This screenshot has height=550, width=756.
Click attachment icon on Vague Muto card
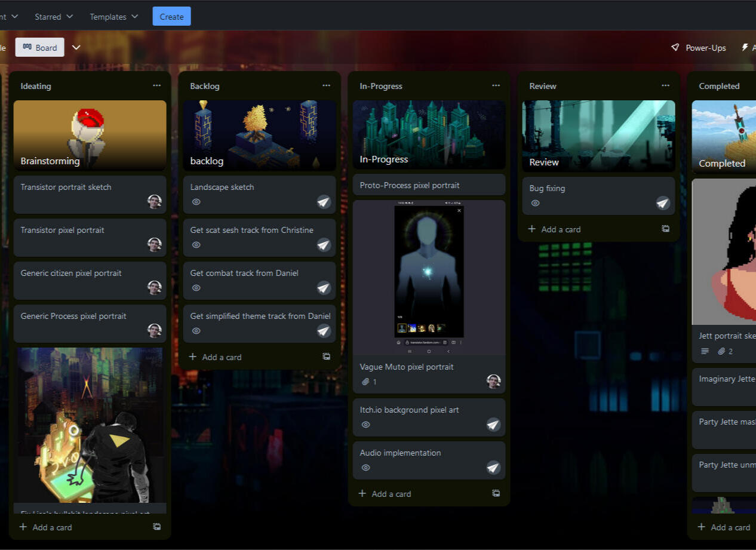(x=365, y=382)
